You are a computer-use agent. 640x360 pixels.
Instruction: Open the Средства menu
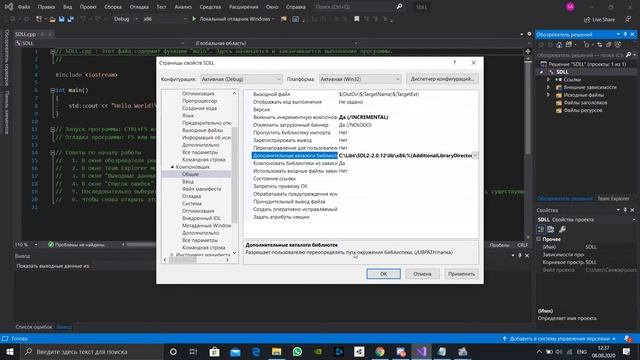tap(210, 7)
